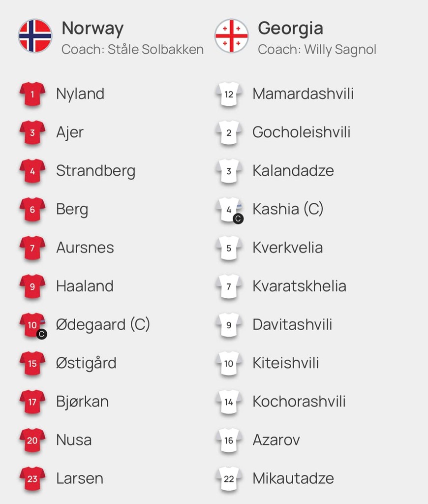428x504 pixels.
Task: Open the Georgia team heading
Action: tap(290, 29)
